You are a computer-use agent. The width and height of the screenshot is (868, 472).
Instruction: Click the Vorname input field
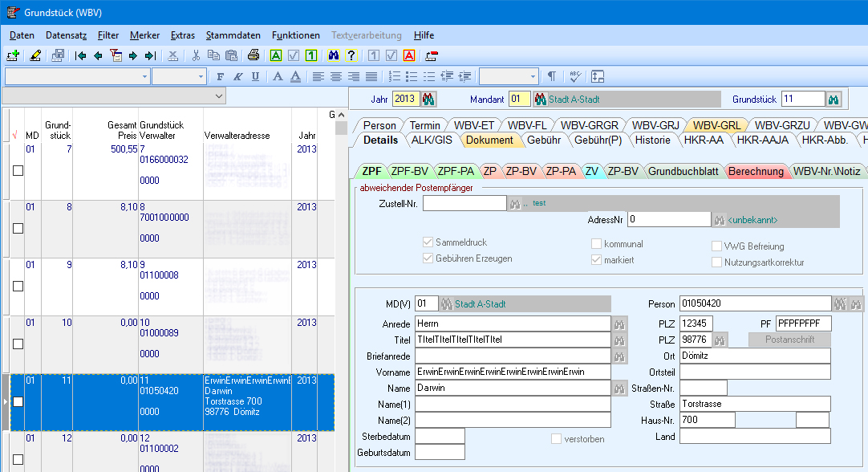pyautogui.click(x=513, y=372)
